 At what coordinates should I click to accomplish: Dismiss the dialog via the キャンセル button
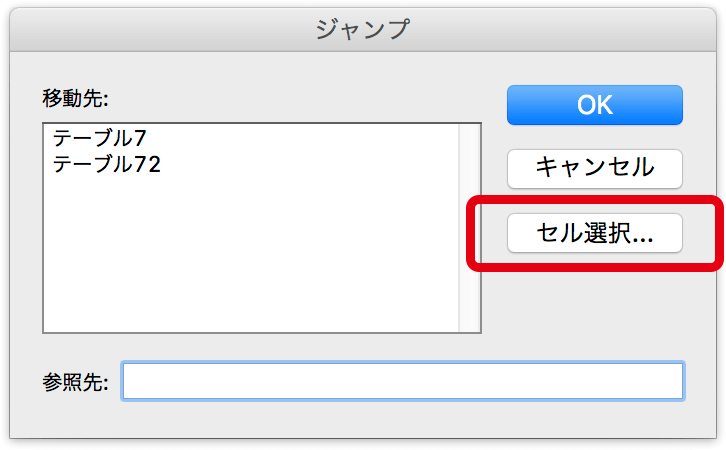595,169
